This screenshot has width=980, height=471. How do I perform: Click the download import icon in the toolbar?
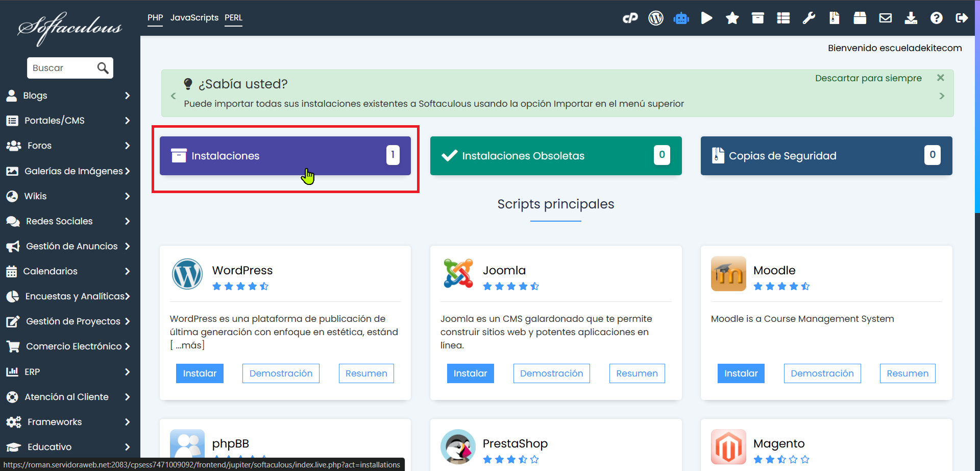[911, 18]
